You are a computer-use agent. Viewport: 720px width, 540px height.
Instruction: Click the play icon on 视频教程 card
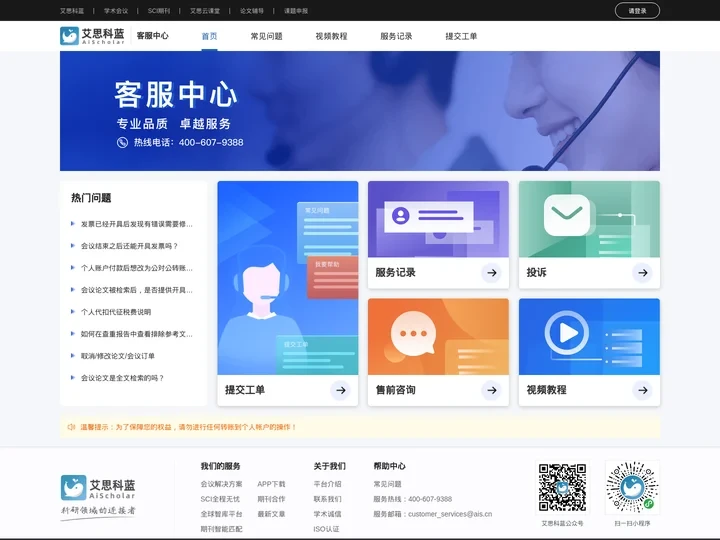coord(567,332)
